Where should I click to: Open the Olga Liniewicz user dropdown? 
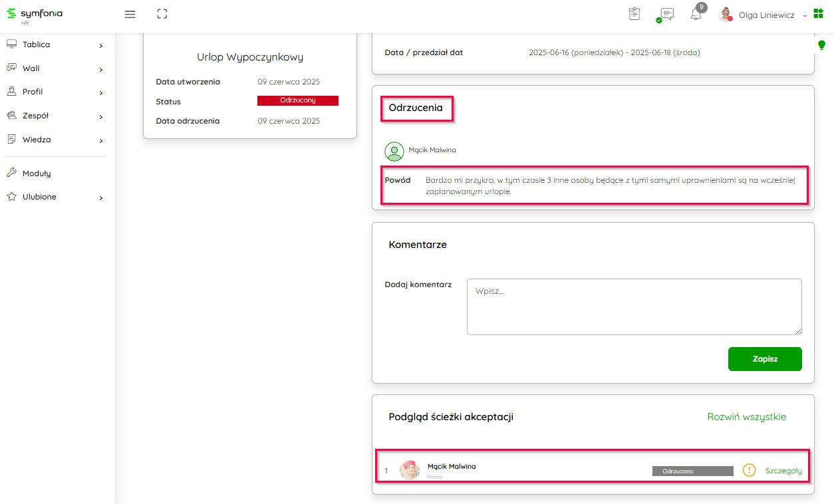click(765, 15)
